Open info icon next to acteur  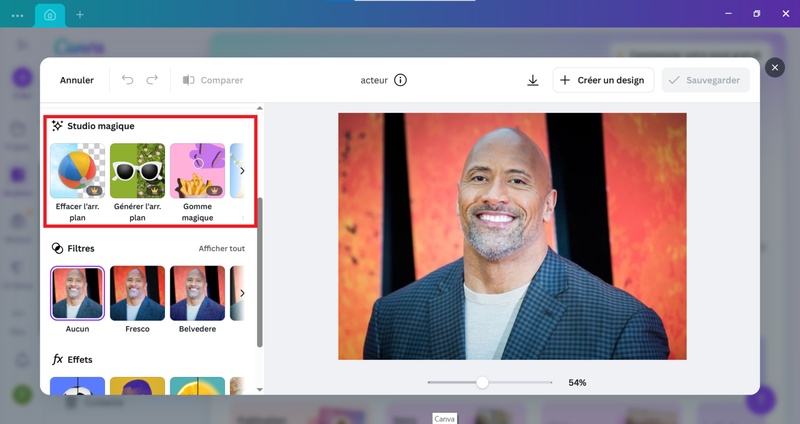(x=401, y=80)
